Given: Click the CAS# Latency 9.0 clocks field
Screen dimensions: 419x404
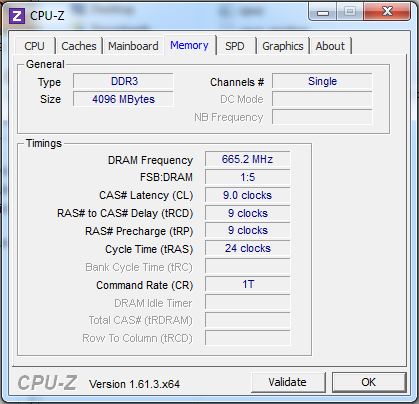Looking at the screenshot, I should click(247, 195).
